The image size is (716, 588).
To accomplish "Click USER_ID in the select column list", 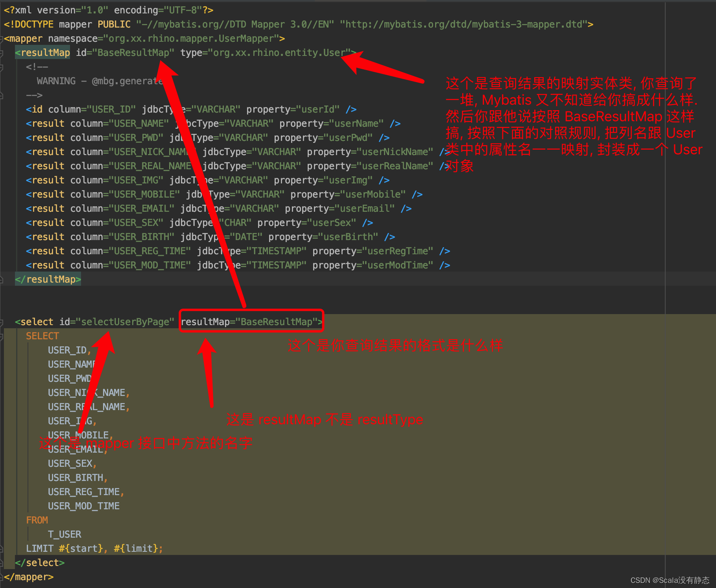I will click(x=67, y=350).
